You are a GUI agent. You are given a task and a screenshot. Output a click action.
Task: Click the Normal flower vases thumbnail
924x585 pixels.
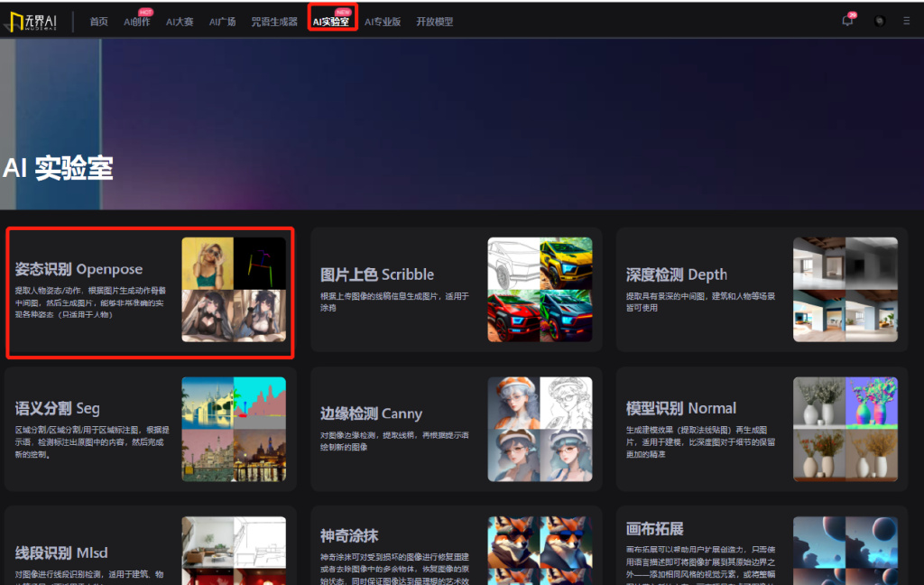845,430
